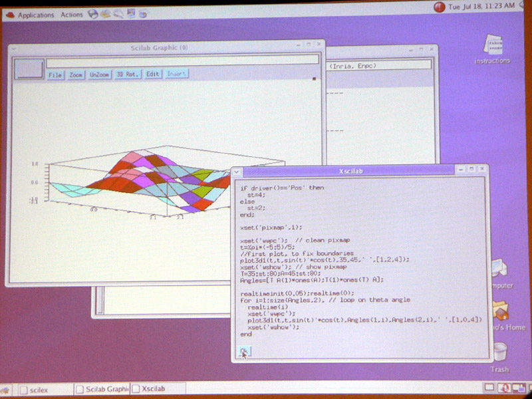Image resolution: width=532 pixels, height=399 pixels.
Task: Click the info field in Scilab Graphic
Action: [182, 60]
